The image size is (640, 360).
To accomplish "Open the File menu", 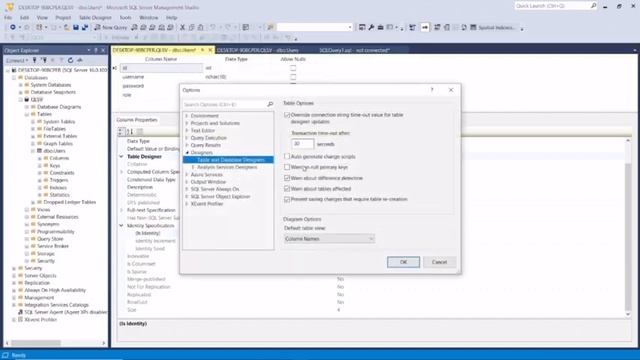I will (8, 18).
